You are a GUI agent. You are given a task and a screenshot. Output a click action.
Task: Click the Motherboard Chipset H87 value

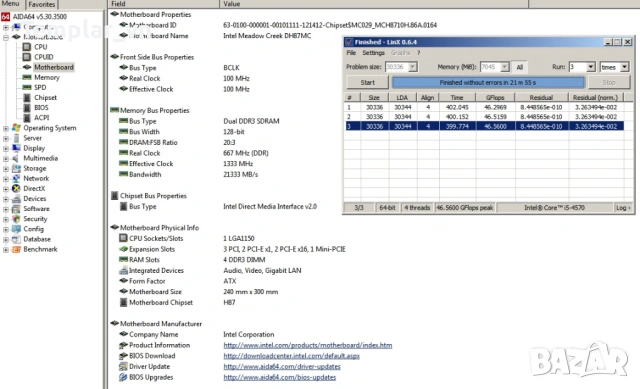[x=229, y=302]
